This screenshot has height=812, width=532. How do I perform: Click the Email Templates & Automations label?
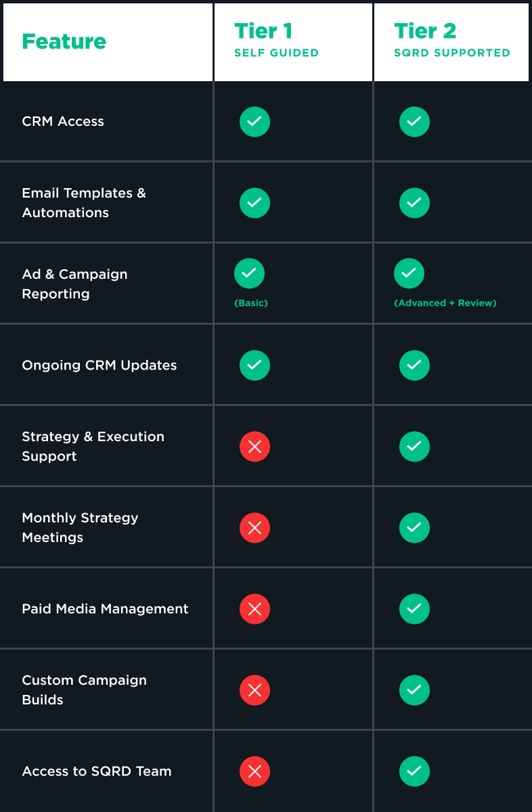point(84,203)
